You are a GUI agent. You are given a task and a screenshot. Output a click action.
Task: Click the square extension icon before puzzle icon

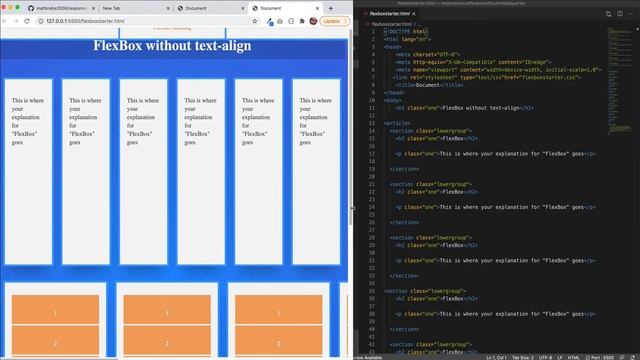pos(291,21)
